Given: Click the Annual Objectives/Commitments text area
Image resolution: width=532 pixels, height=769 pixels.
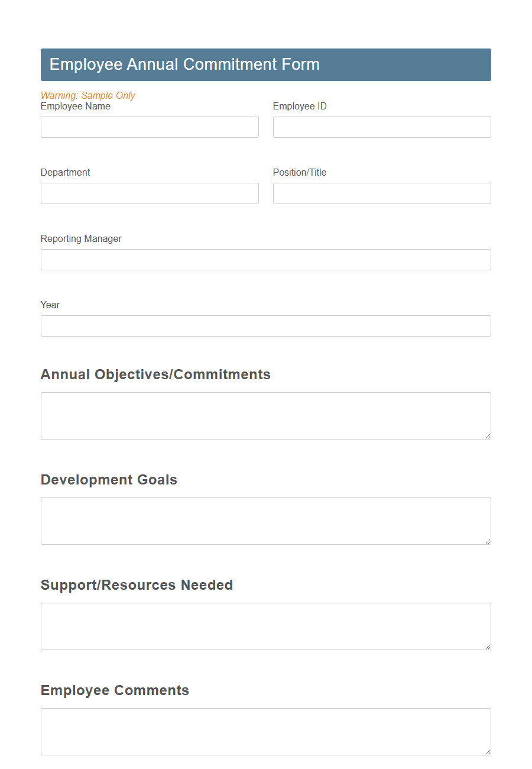Looking at the screenshot, I should (x=265, y=414).
